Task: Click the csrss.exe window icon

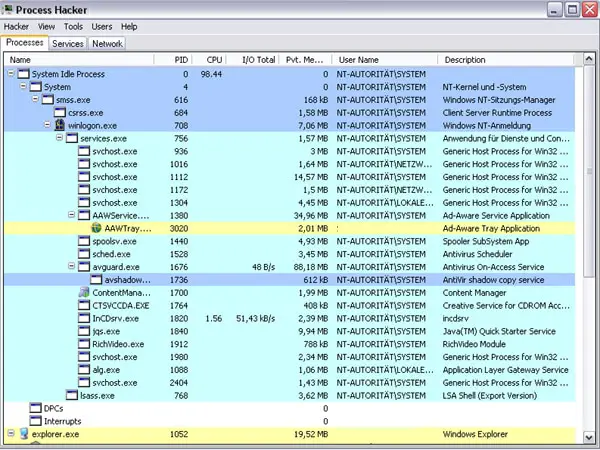Action: 60,112
